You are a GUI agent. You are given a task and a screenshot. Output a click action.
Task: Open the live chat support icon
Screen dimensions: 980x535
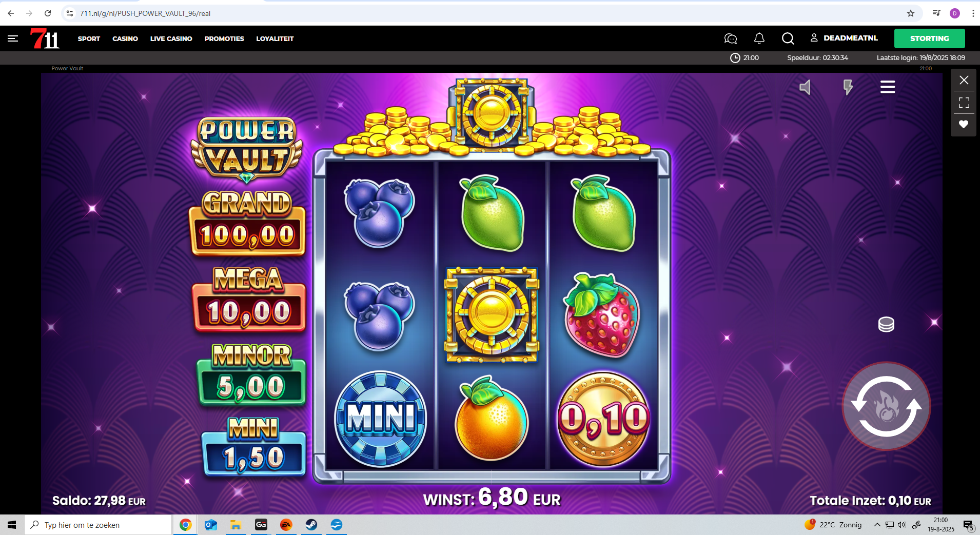click(731, 38)
